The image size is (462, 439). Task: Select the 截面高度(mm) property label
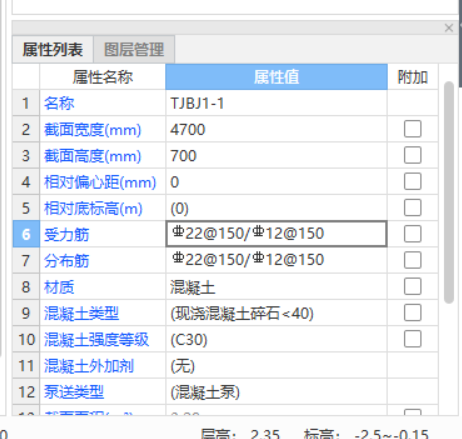click(93, 156)
